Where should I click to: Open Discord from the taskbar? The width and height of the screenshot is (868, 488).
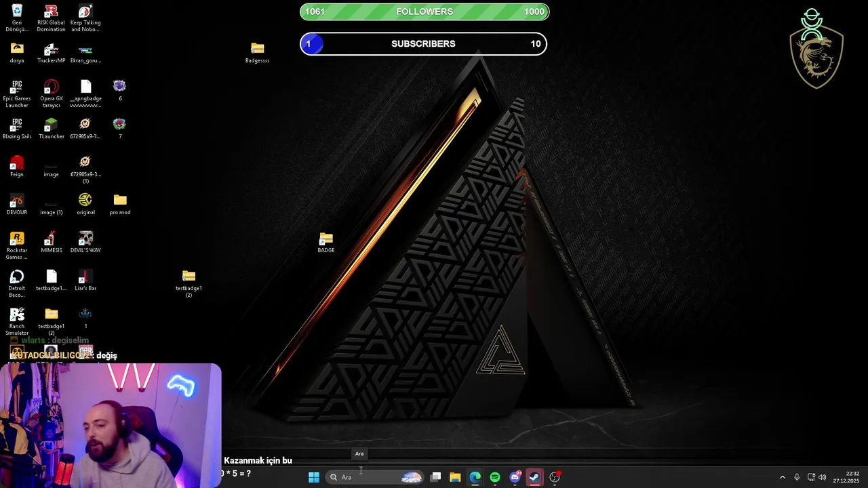515,477
